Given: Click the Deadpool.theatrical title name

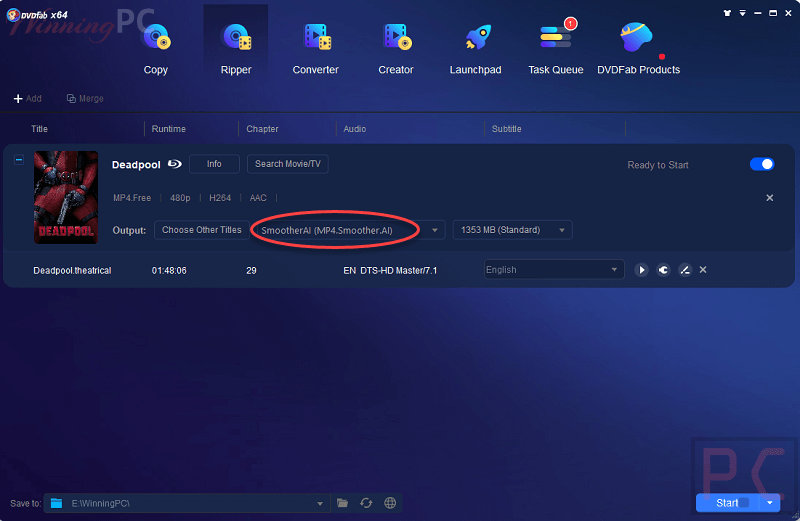Looking at the screenshot, I should tap(72, 270).
